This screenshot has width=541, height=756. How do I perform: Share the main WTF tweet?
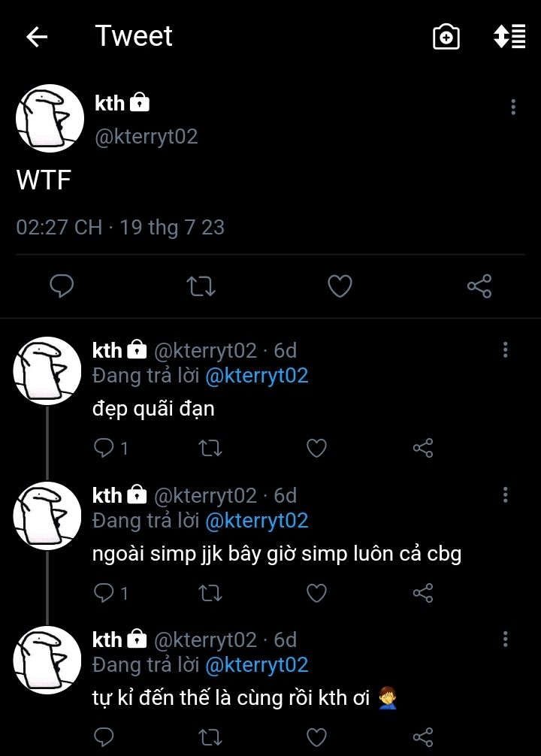[479, 286]
